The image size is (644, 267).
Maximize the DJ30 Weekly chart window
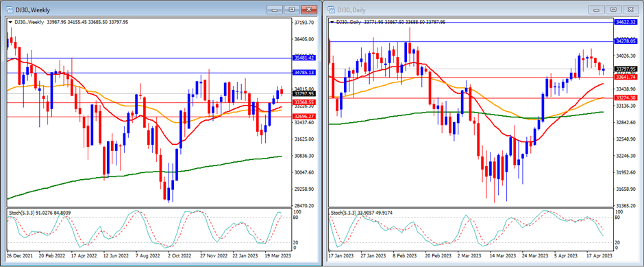(x=291, y=9)
